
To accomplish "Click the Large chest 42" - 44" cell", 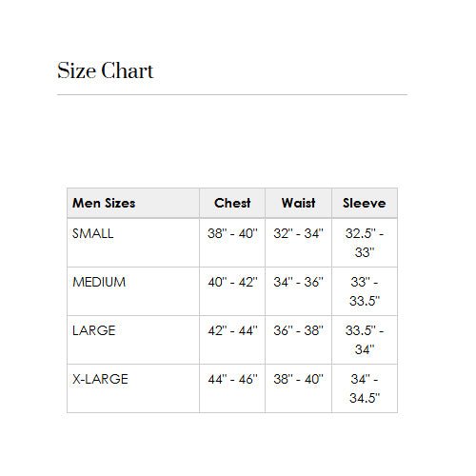I will click(232, 340).
